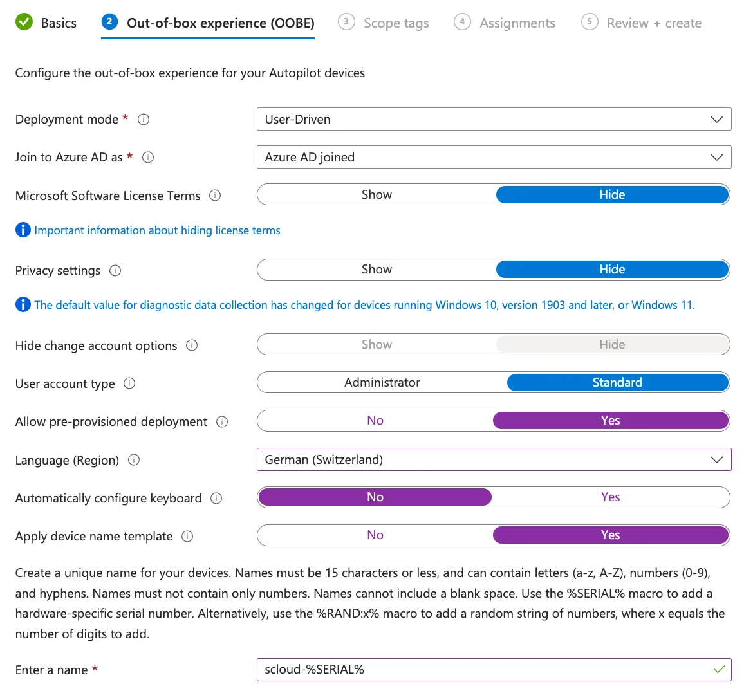Image resolution: width=744 pixels, height=700 pixels.
Task: Choose Administrator for User account type
Action: coord(382,382)
